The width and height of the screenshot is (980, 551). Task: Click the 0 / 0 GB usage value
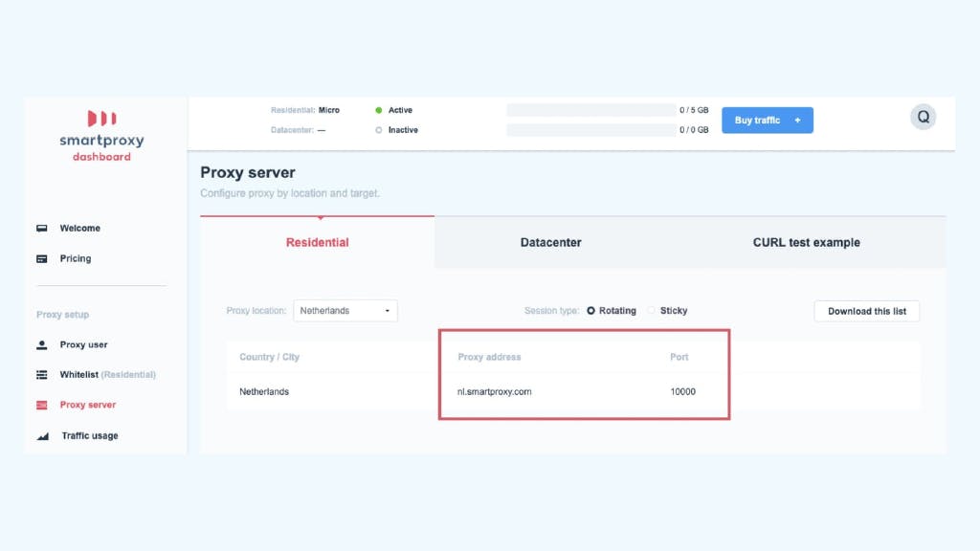[x=695, y=130]
